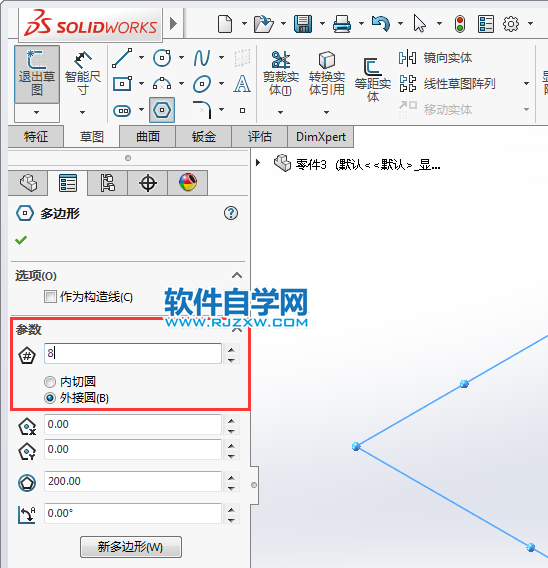Increase number of sides with up spinner

point(231,349)
